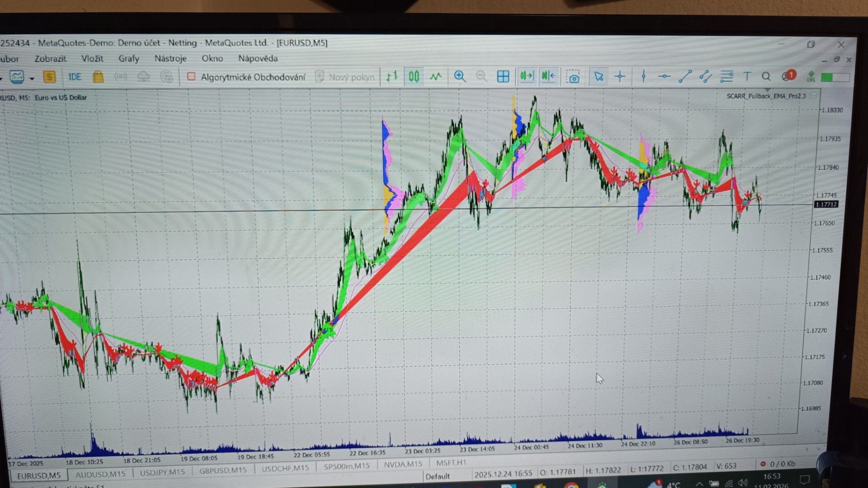Pick the trendline drawing tool
Screen dimensions: 868x488
tap(685, 76)
